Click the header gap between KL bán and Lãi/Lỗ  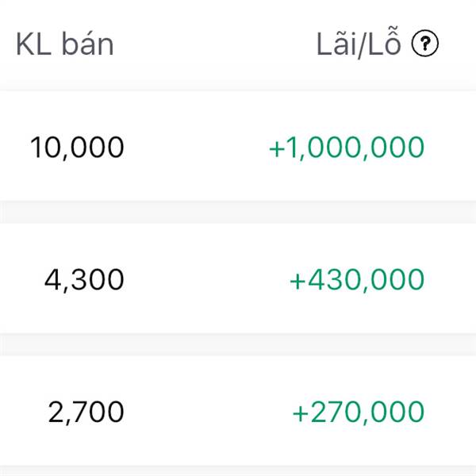[x=214, y=44]
